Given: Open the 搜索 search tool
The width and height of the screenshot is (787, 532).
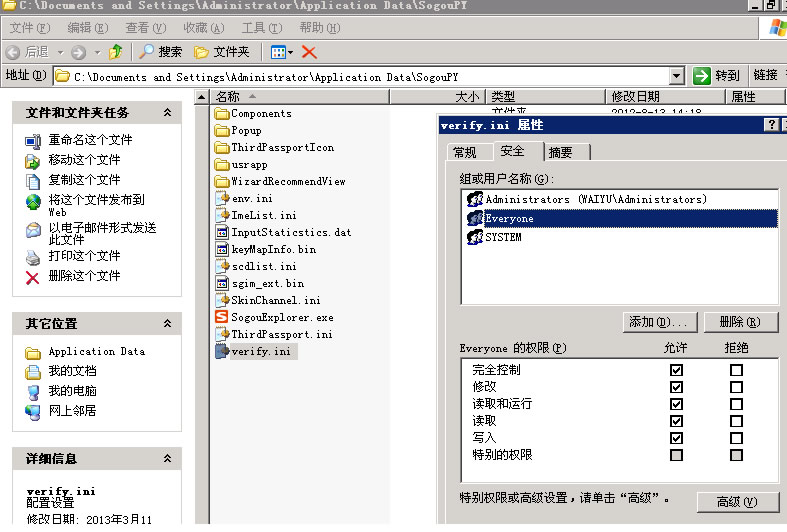Looking at the screenshot, I should [x=160, y=52].
